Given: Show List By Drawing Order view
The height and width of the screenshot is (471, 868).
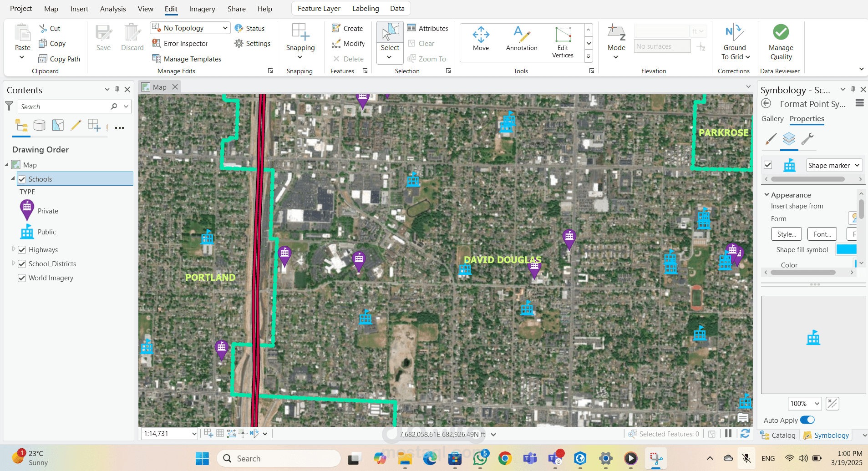Looking at the screenshot, I should pos(21,125).
